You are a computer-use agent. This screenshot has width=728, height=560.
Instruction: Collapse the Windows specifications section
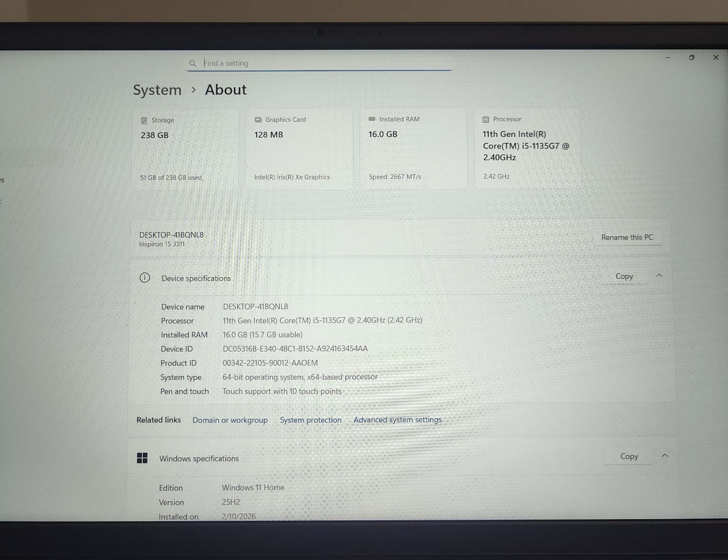pyautogui.click(x=665, y=456)
